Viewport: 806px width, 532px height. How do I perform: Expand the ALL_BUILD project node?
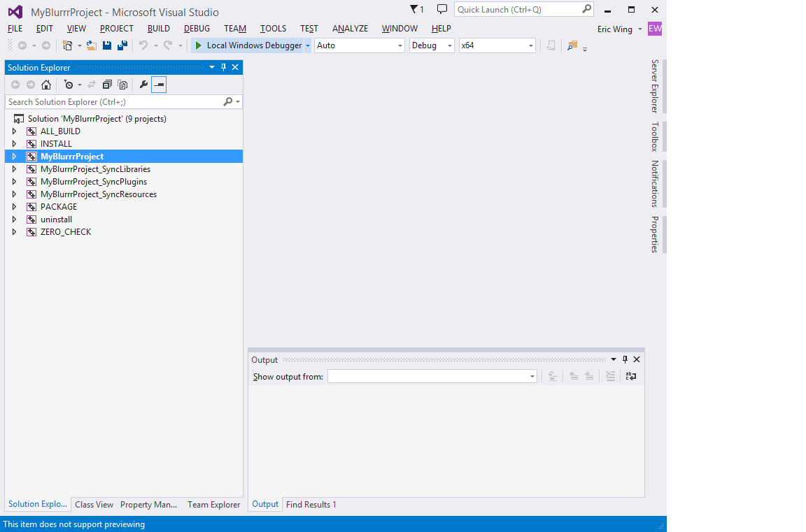pos(14,131)
